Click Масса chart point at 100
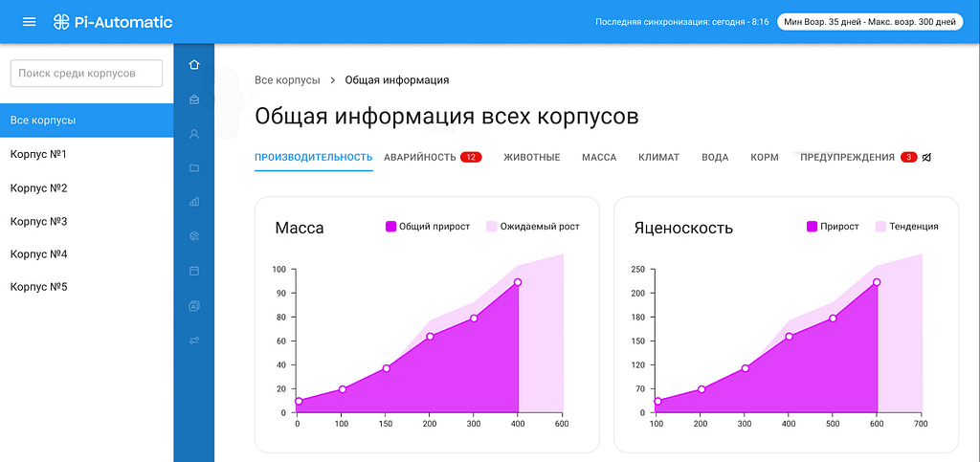Image resolution: width=980 pixels, height=462 pixels. [343, 389]
